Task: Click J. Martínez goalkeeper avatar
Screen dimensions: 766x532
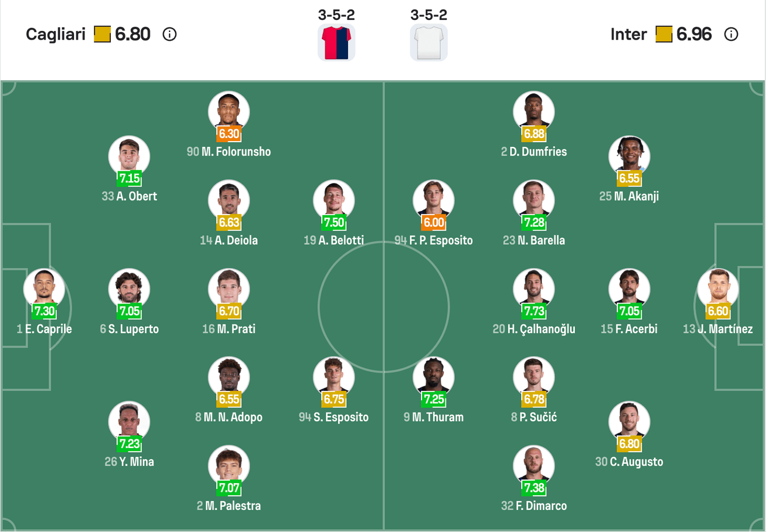Action: (x=718, y=288)
